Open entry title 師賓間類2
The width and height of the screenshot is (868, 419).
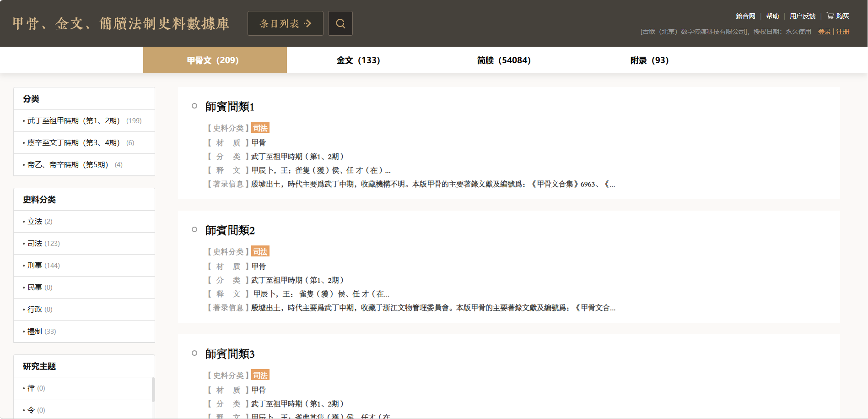pos(230,230)
